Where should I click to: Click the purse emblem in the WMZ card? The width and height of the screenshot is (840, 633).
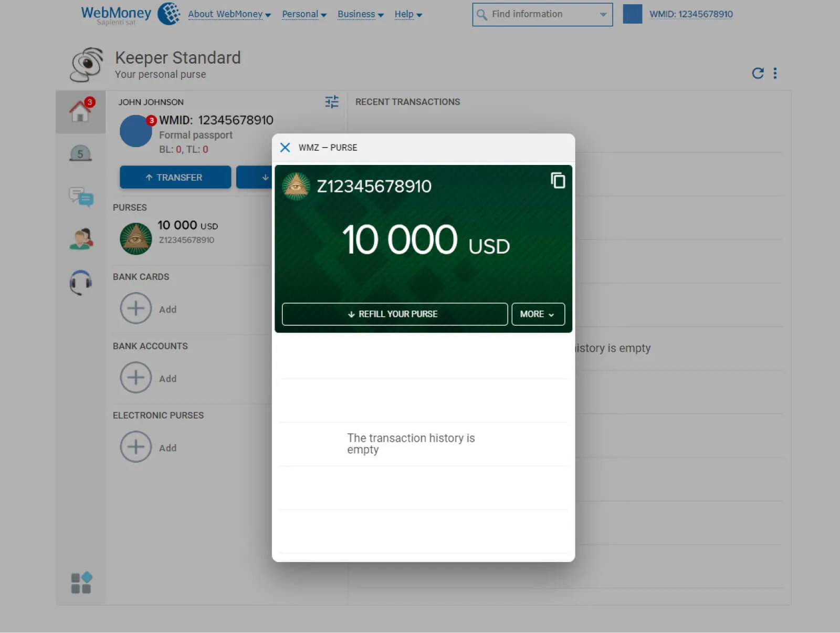296,186
